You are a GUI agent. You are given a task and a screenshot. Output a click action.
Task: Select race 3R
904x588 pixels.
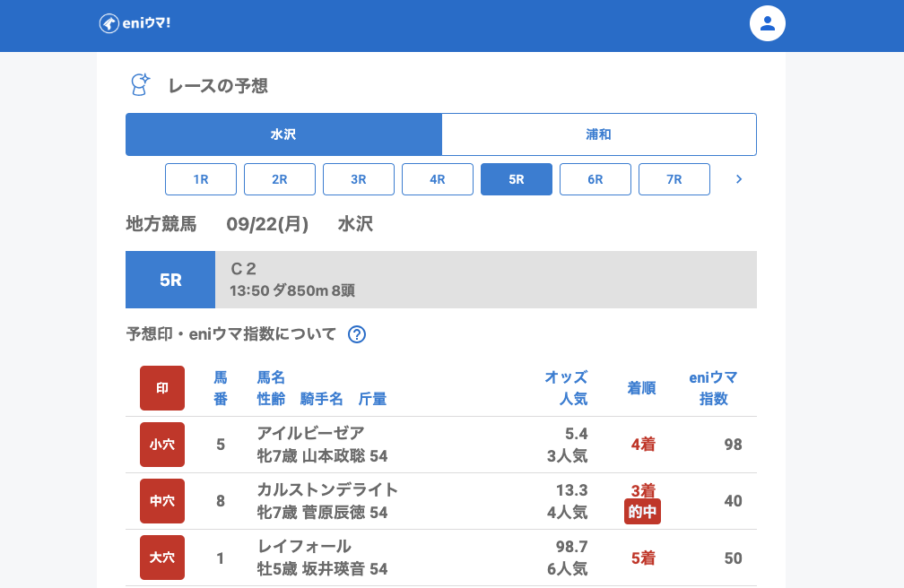pyautogui.click(x=359, y=179)
